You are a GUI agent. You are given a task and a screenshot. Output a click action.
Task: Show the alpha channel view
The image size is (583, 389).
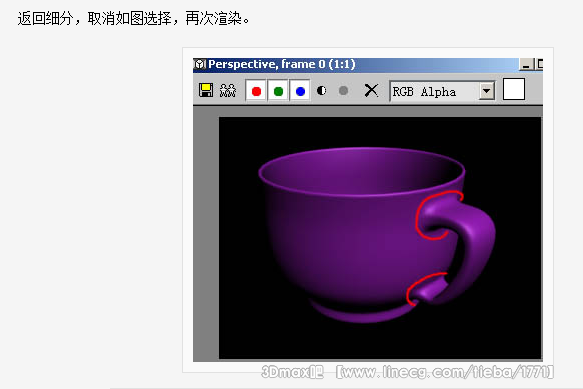click(322, 91)
